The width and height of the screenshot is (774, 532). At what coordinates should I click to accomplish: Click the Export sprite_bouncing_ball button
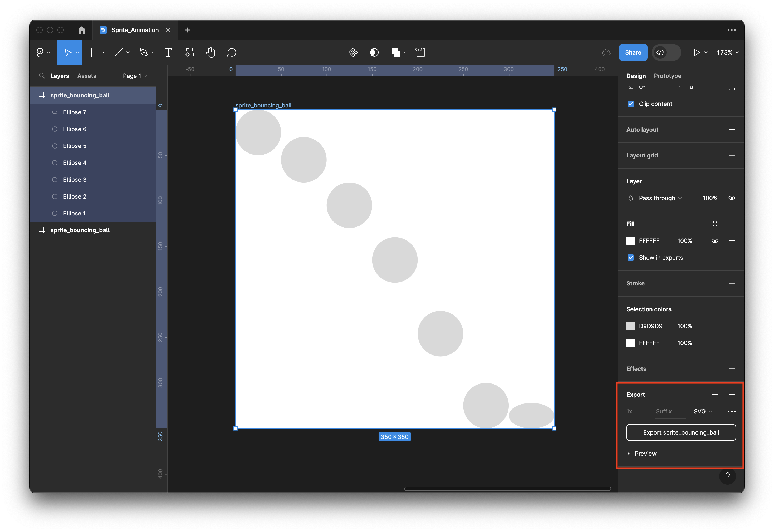(x=681, y=432)
